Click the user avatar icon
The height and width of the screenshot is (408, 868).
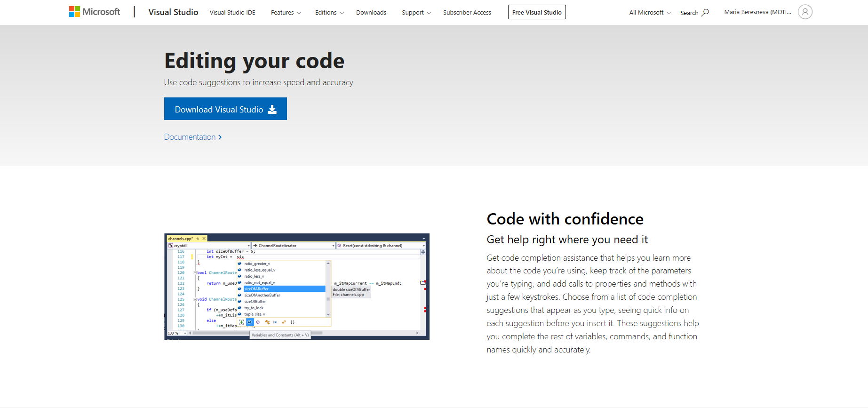coord(805,12)
